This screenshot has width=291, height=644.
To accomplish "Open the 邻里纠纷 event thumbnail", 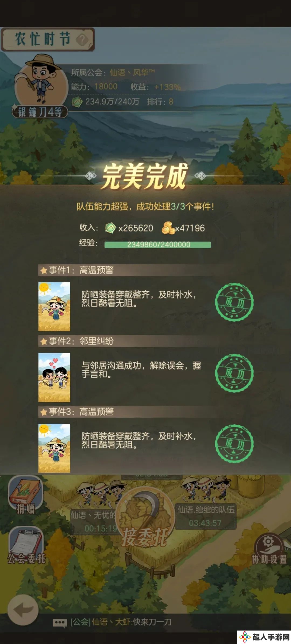I will 54,378.
